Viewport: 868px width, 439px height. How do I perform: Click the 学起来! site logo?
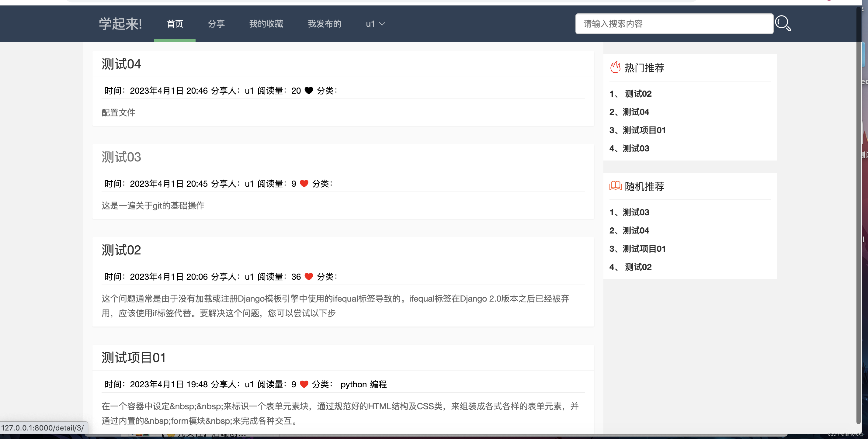click(x=120, y=24)
